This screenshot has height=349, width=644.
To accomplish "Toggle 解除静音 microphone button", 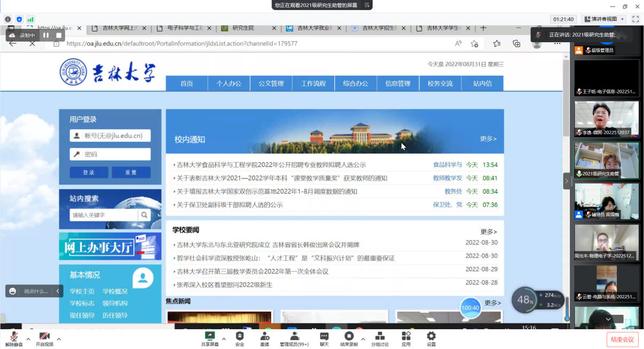I will tap(14, 337).
